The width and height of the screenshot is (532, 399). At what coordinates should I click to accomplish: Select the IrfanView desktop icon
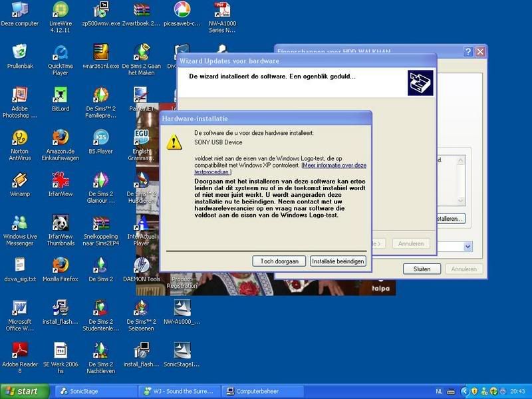click(61, 185)
